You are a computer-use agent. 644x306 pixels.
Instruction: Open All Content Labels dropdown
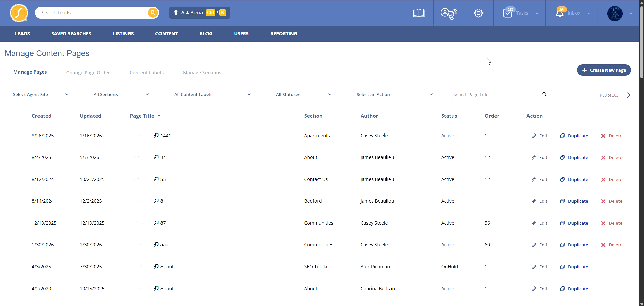[x=212, y=94]
